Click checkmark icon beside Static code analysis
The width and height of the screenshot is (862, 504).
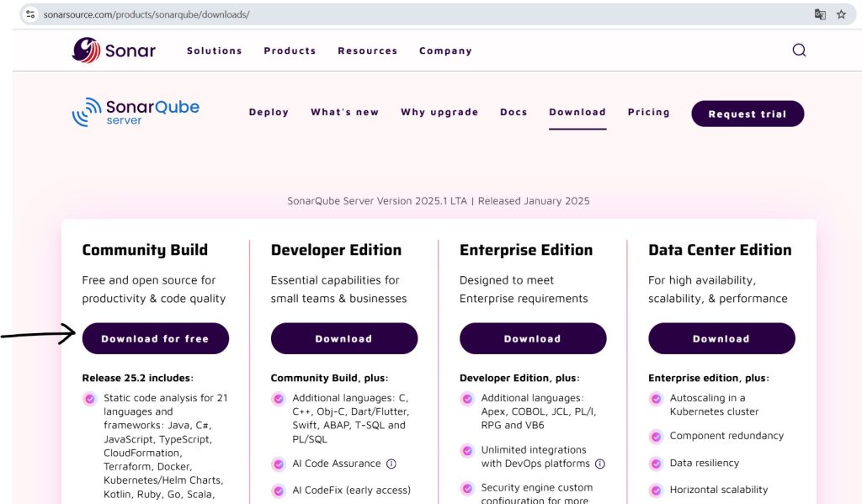coord(90,399)
